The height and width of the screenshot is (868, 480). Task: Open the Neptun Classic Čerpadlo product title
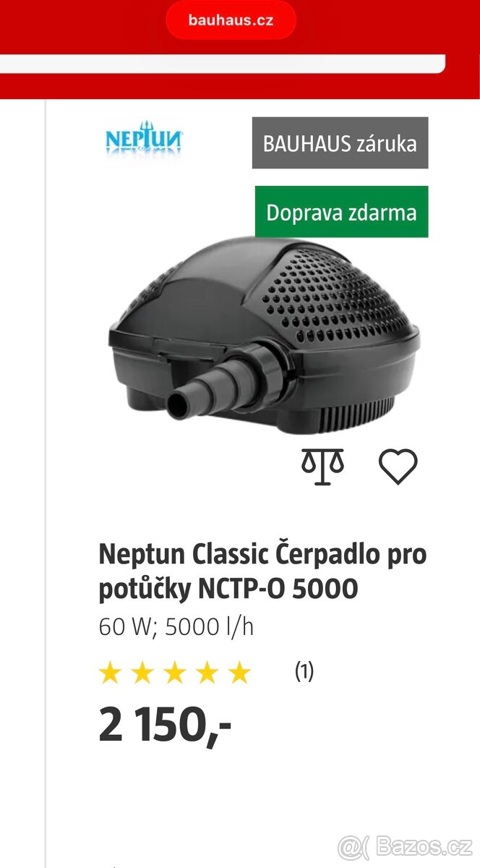tap(262, 571)
